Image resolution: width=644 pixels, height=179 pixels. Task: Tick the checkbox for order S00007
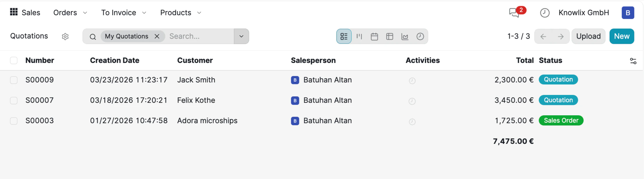[x=14, y=100]
